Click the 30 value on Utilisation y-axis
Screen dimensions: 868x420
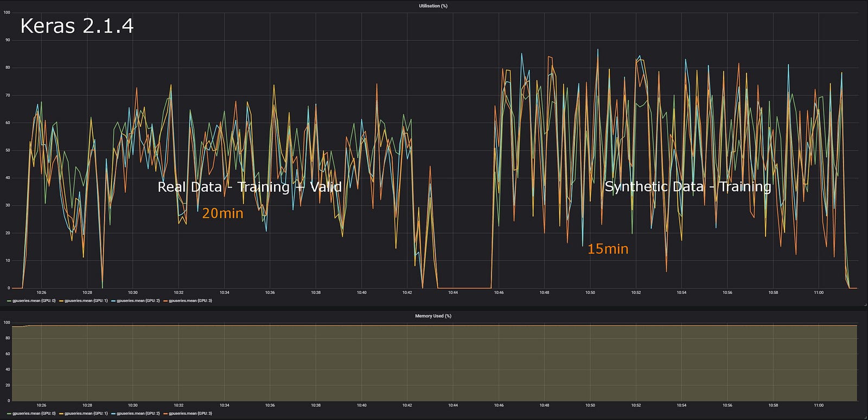tap(8, 205)
